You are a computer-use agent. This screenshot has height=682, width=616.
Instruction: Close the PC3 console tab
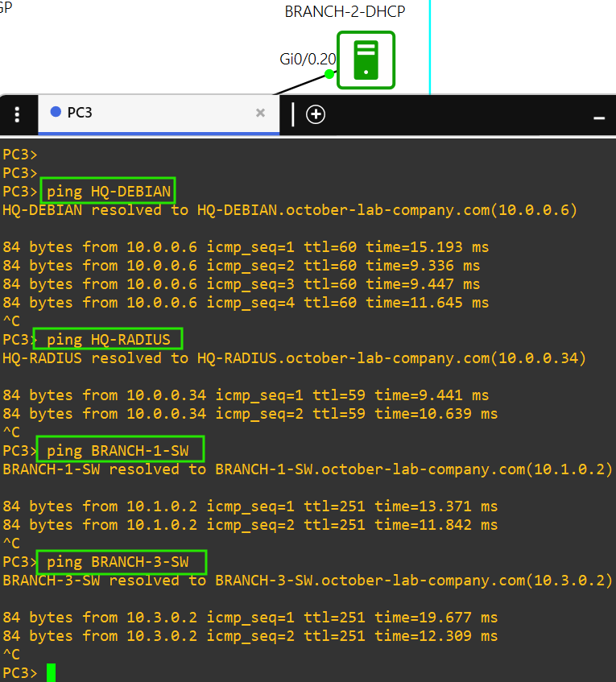pyautogui.click(x=260, y=114)
